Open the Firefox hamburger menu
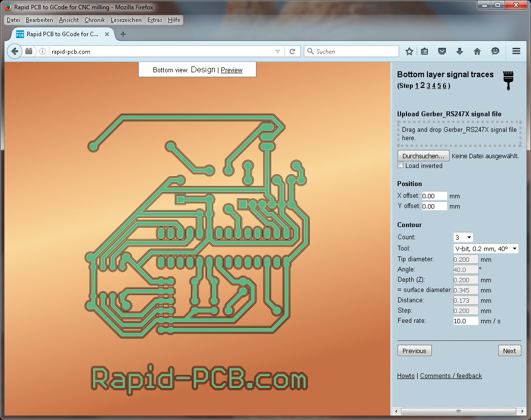531x420 pixels. coord(516,51)
